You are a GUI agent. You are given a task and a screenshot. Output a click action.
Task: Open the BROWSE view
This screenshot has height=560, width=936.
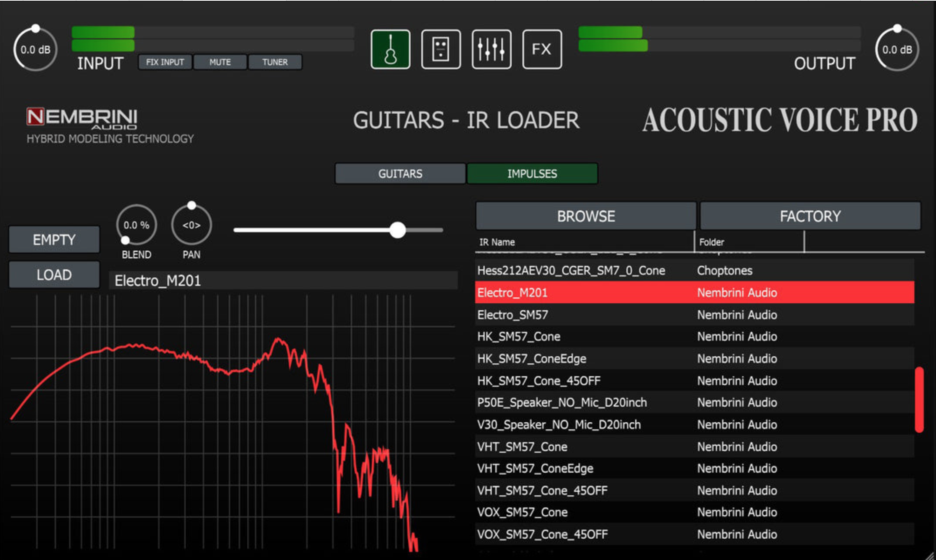tap(586, 215)
